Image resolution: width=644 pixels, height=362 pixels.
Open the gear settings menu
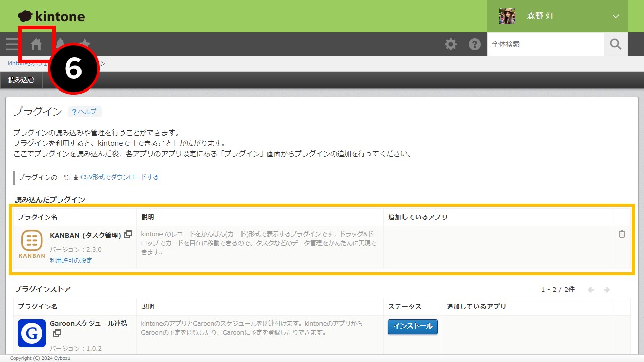pyautogui.click(x=451, y=44)
